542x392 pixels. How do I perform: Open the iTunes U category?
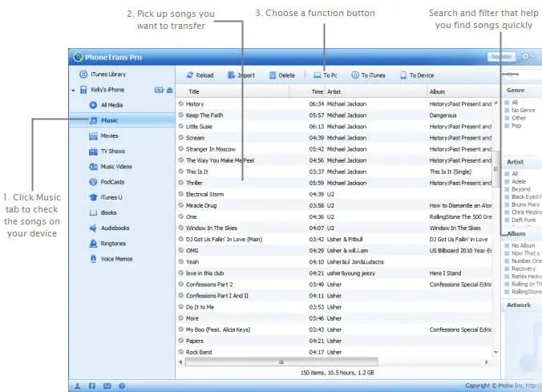(x=105, y=197)
